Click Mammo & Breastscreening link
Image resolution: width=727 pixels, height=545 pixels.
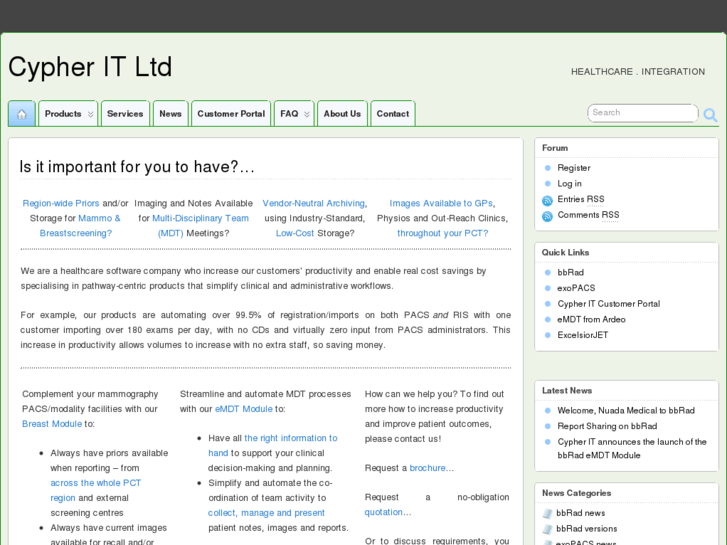pos(80,225)
